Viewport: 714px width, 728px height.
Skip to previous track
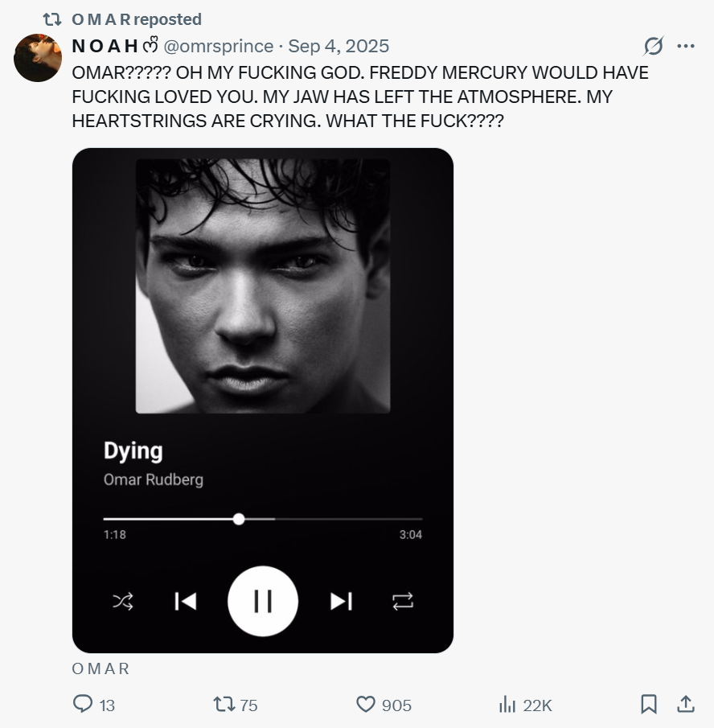186,601
